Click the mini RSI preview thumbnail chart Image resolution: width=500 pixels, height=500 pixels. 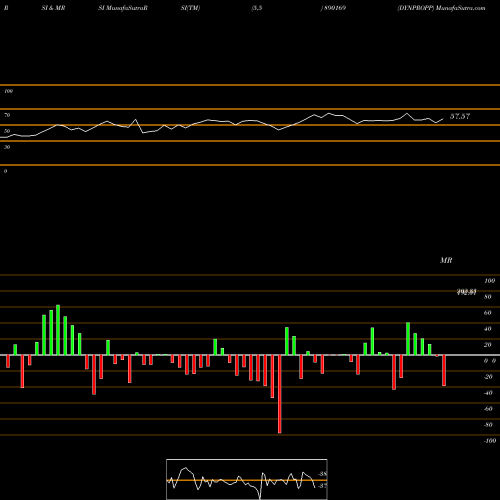point(247,479)
